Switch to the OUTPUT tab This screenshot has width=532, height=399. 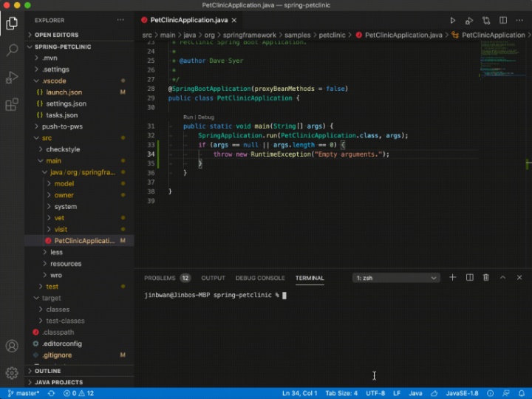pos(213,278)
